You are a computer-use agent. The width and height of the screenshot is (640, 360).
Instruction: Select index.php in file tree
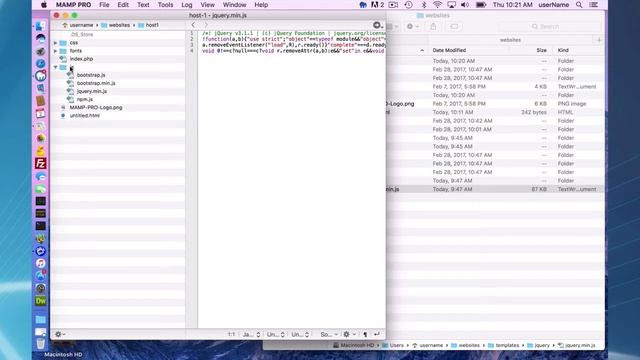point(81,59)
